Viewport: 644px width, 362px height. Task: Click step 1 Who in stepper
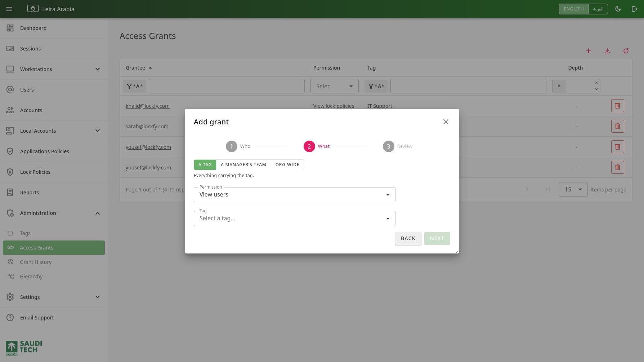point(238,146)
